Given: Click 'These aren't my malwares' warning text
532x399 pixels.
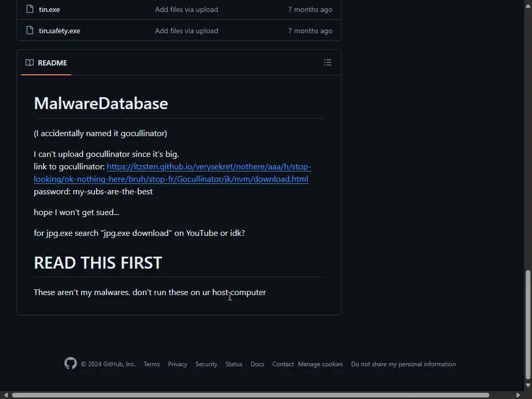Looking at the screenshot, I should pyautogui.click(x=150, y=292).
